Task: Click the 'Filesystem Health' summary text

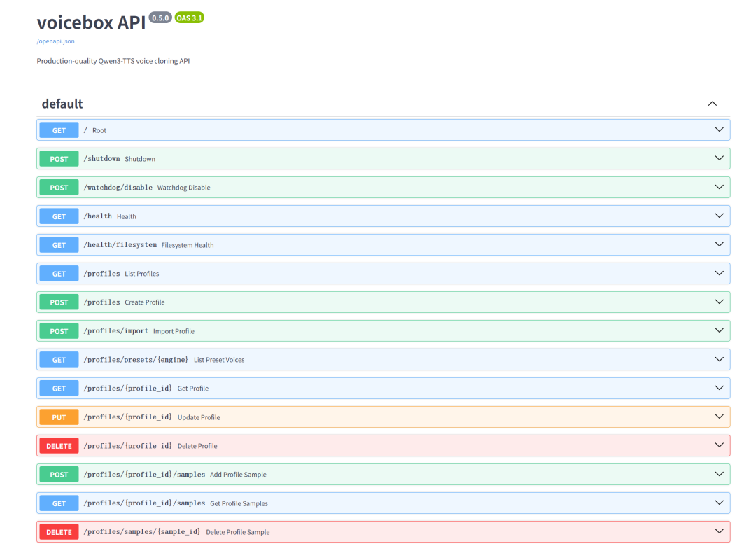Action: (x=188, y=245)
